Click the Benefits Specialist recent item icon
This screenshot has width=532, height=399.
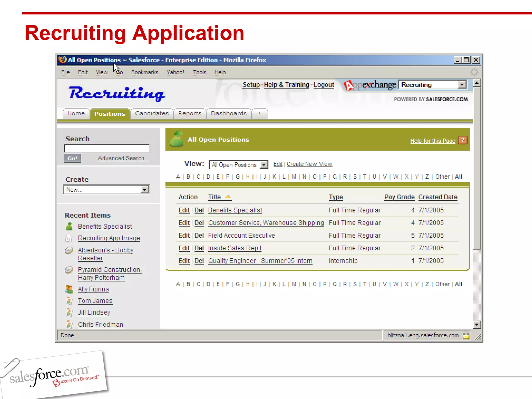[69, 227]
